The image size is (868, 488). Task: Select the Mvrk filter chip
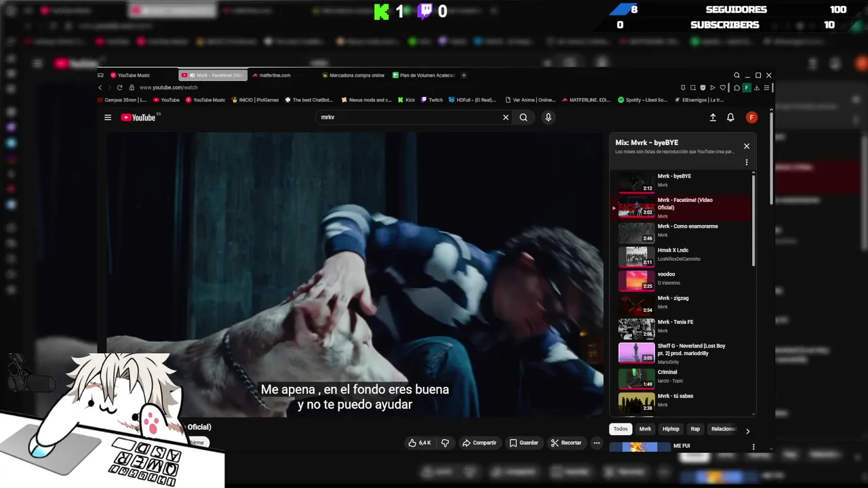pos(645,429)
